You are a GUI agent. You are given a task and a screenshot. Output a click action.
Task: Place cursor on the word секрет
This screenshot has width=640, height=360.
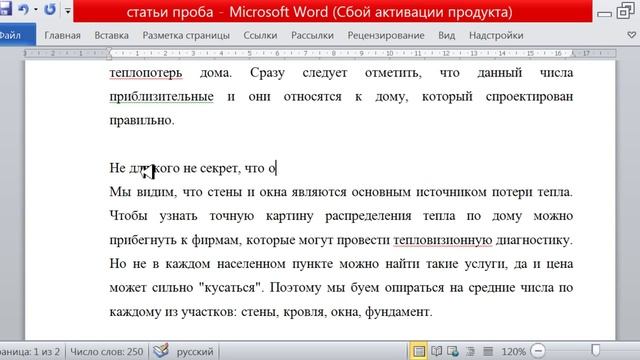[220, 168]
